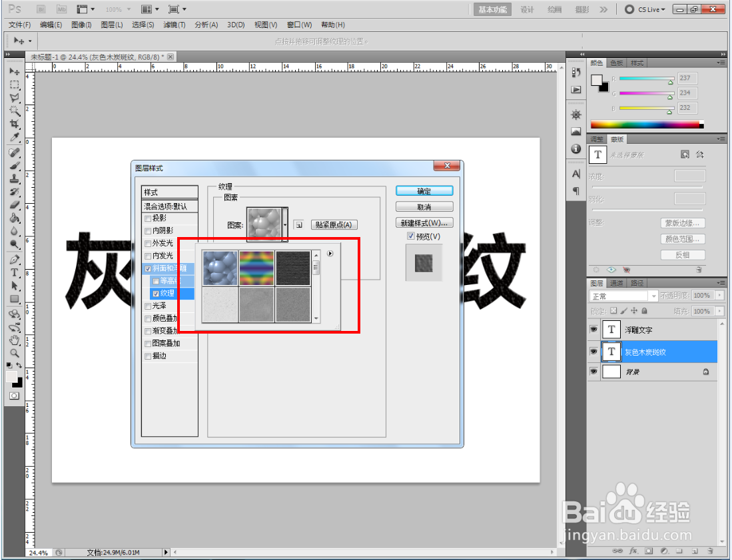The width and height of the screenshot is (732, 560).
Task: Click the 新建样式(W) button
Action: point(424,222)
